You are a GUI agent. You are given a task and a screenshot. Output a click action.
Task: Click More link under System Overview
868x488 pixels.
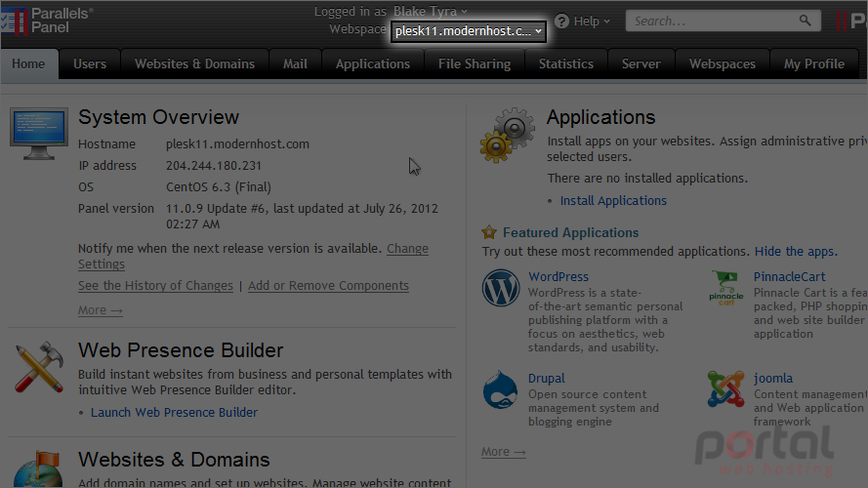(x=101, y=309)
